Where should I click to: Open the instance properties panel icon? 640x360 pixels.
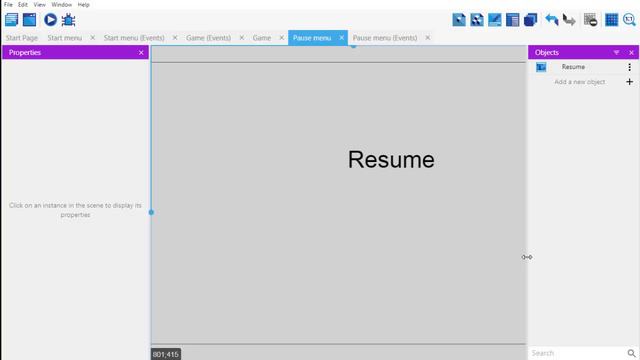coord(495,20)
